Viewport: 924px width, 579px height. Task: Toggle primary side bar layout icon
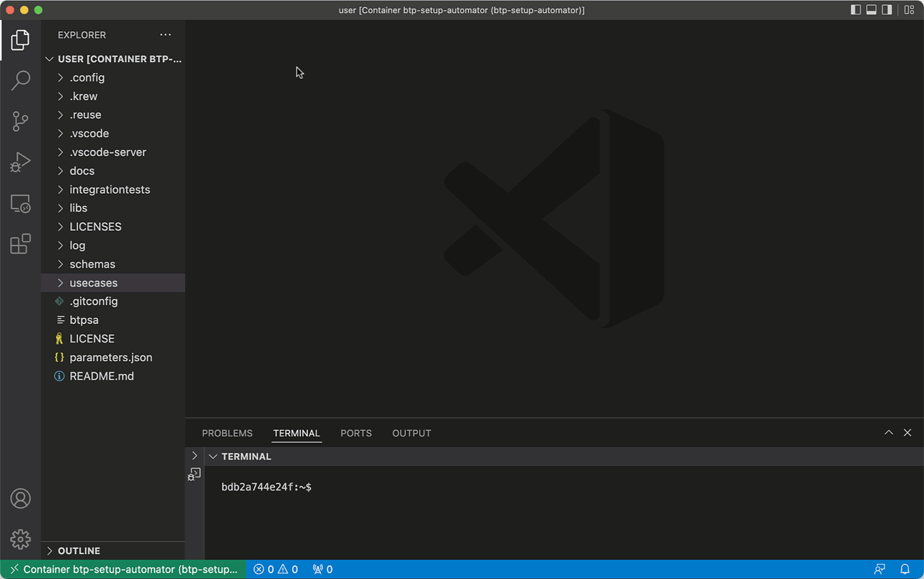tap(855, 10)
